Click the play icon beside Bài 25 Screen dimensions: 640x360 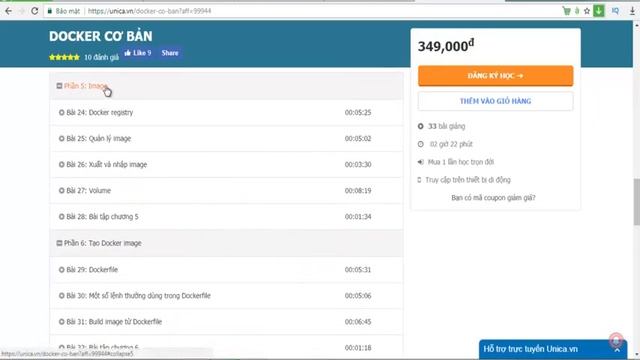pos(62,138)
